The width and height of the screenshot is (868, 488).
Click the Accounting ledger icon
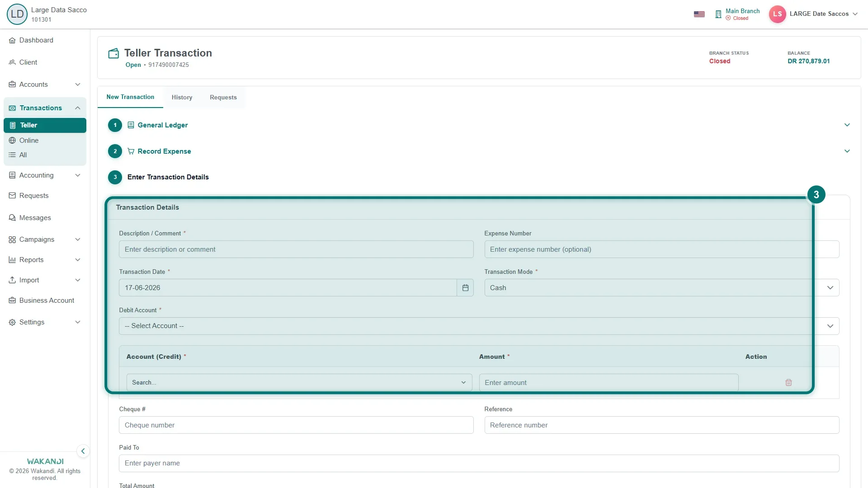pos(12,175)
